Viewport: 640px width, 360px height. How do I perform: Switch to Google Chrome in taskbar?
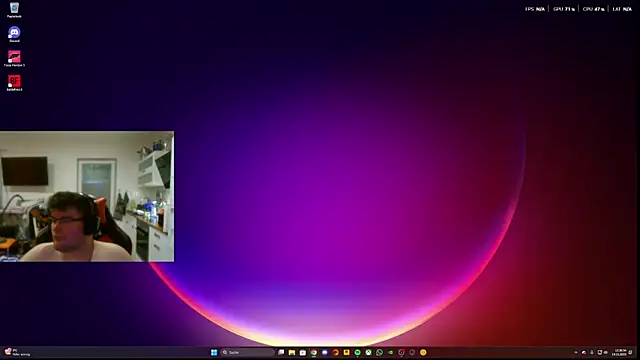point(313,352)
